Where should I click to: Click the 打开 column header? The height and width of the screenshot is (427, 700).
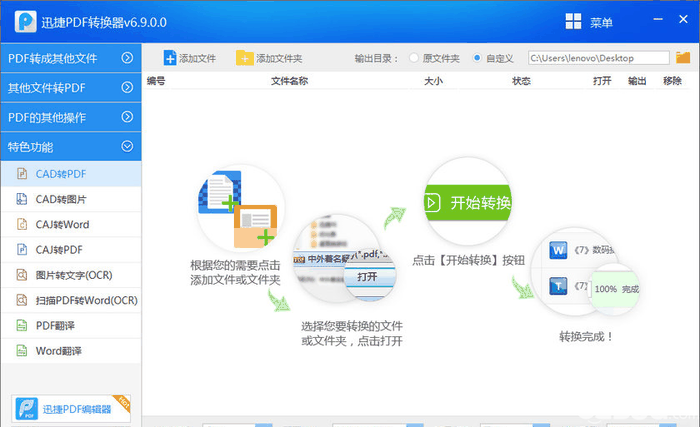602,81
